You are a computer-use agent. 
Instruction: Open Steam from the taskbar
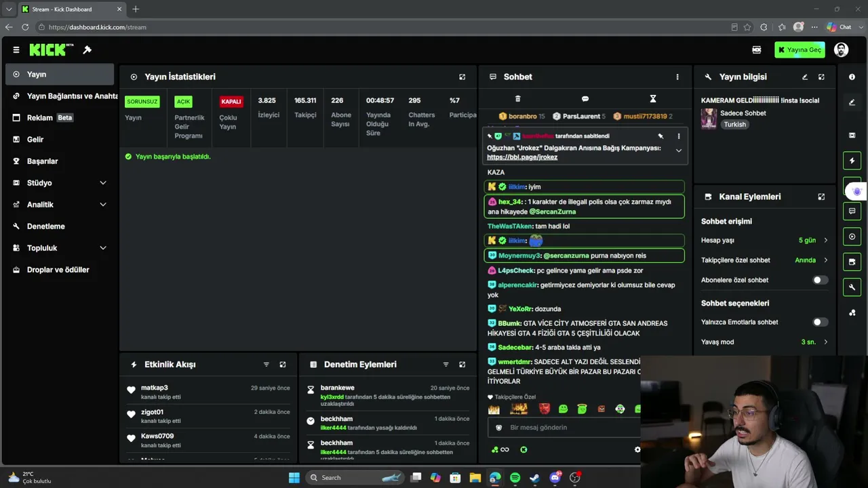535,478
